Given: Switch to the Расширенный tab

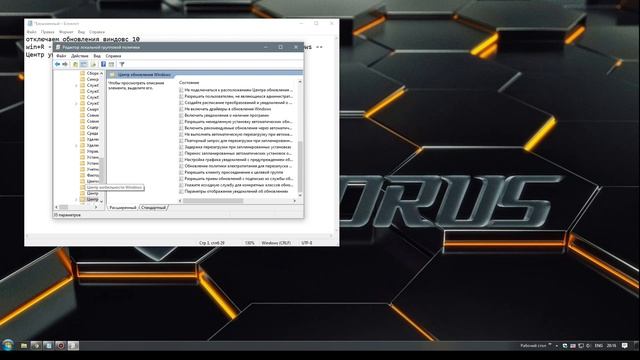Looking at the screenshot, I should tap(123, 207).
